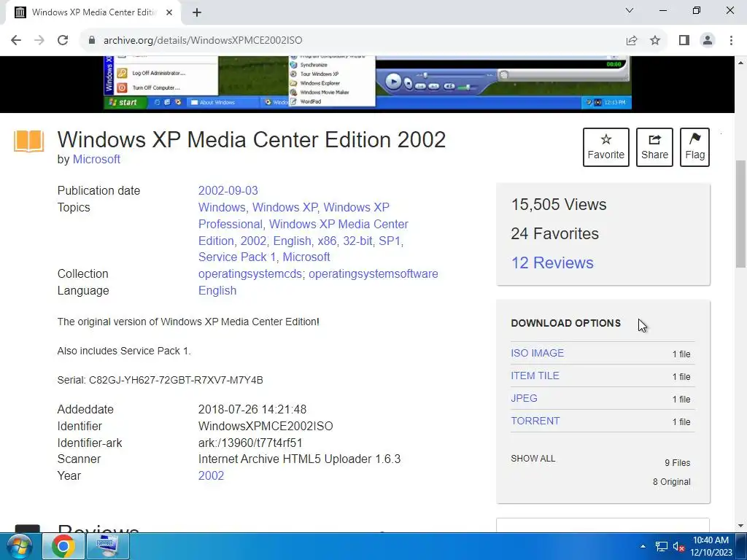This screenshot has height=560, width=747.
Task: Click the Windows XP screenshot preview image
Action: 368,82
